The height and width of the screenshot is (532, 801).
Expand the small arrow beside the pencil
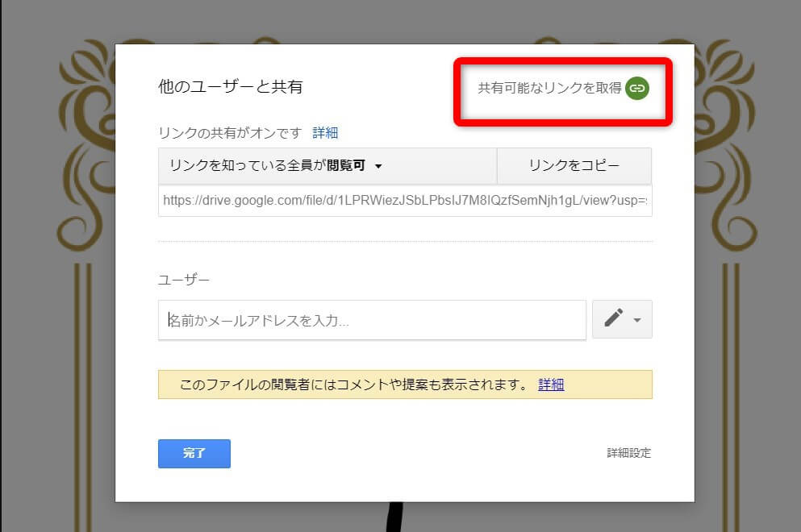pyautogui.click(x=637, y=320)
